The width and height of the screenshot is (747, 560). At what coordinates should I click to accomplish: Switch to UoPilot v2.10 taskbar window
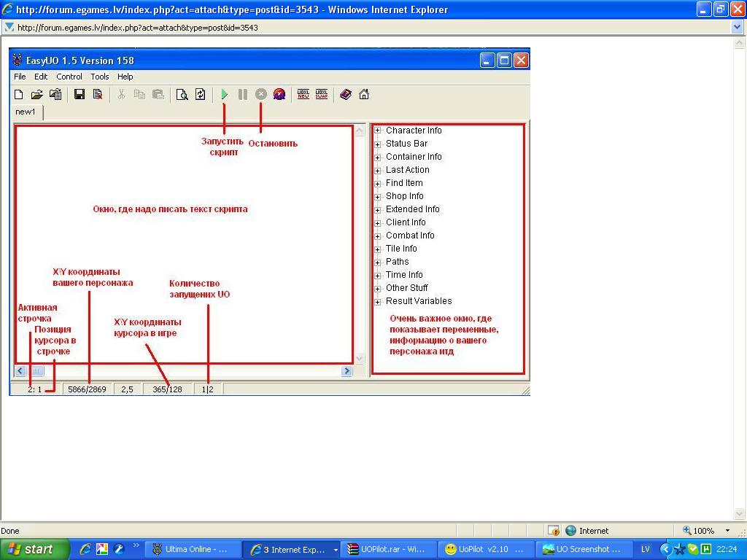tap(487, 550)
